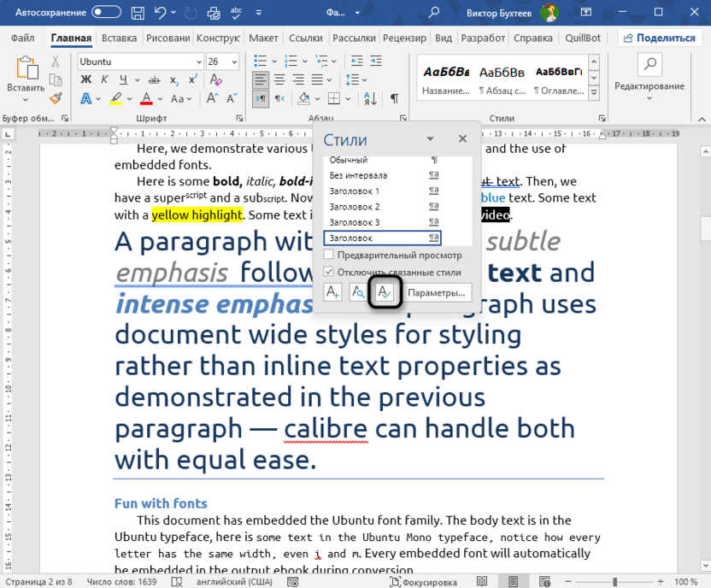Viewport: 711px width, 588px height.
Task: Uncheck Отключить связанные стили checkbox
Action: click(x=329, y=273)
